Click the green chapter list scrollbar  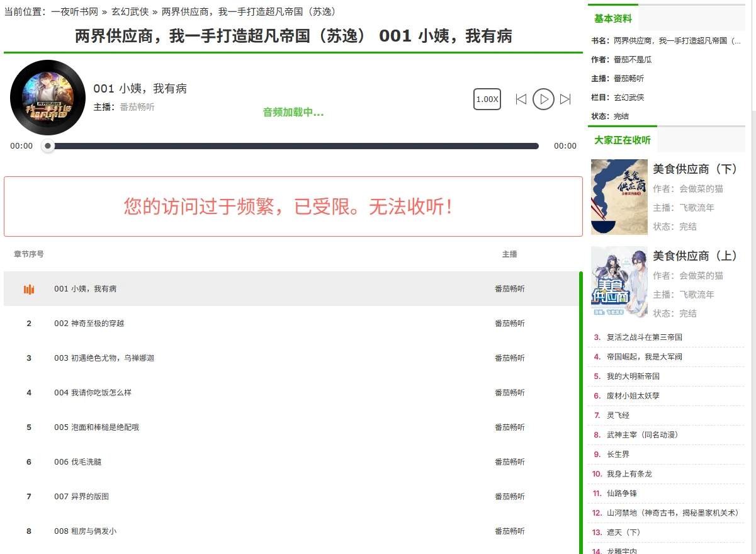tap(580, 409)
